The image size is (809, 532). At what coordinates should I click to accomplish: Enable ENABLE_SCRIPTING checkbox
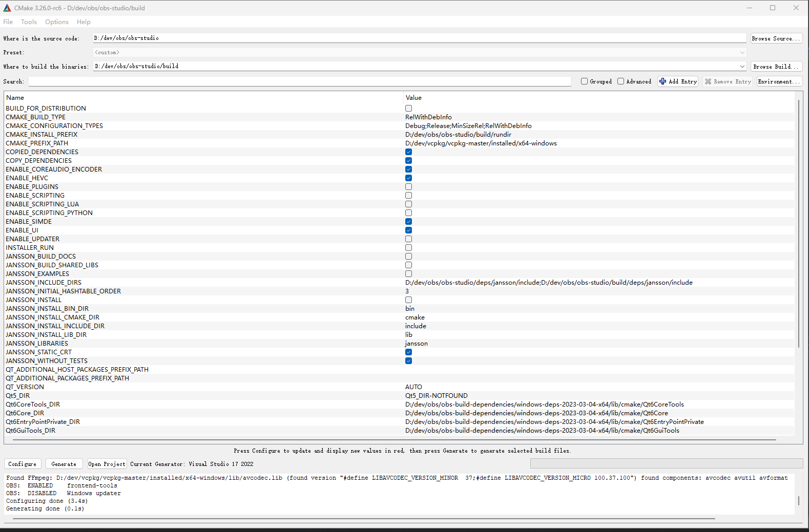(x=408, y=196)
